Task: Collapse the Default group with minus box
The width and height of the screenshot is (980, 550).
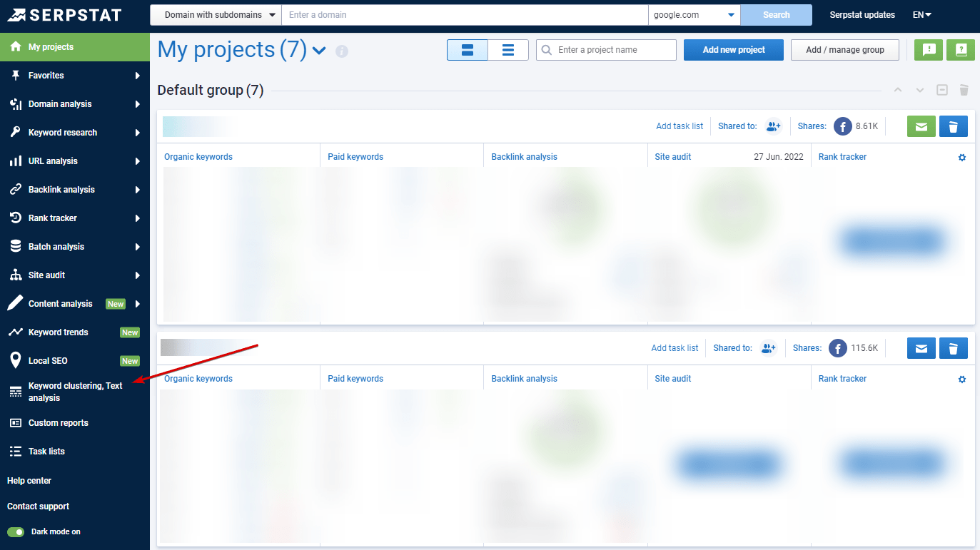Action: [x=942, y=90]
